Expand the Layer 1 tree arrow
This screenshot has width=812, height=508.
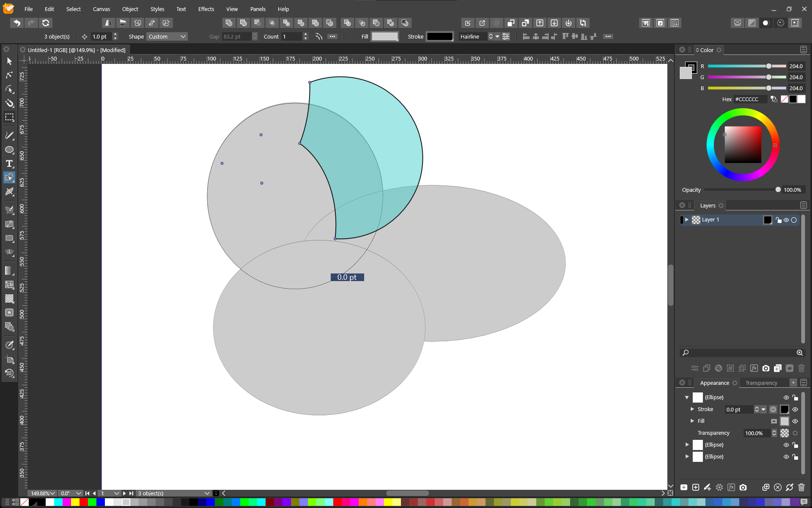coord(687,220)
